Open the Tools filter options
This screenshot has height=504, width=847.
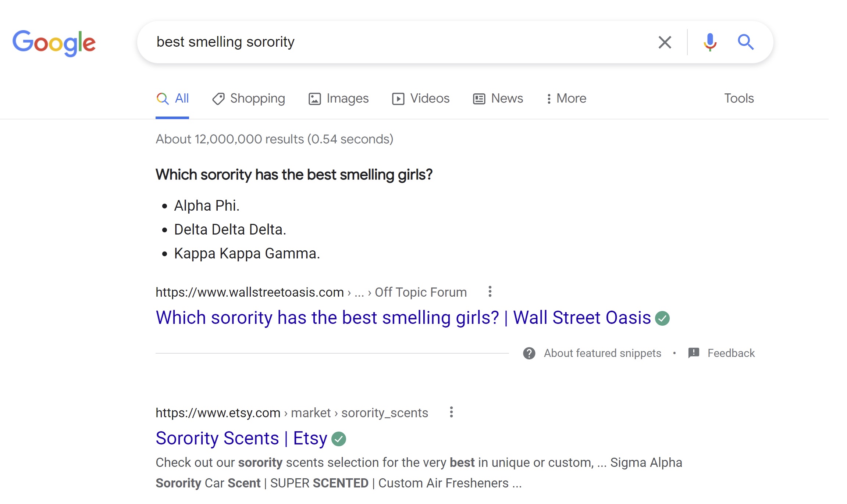[x=739, y=99]
